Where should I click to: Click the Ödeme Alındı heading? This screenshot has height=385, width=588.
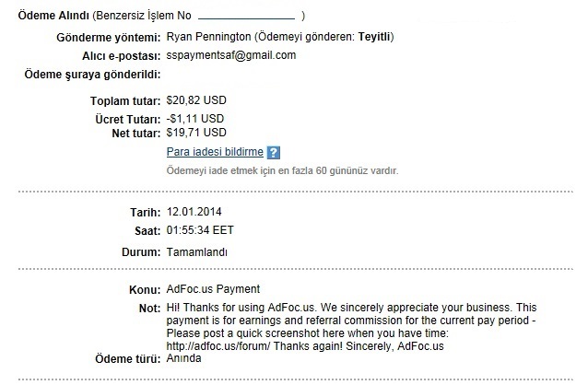point(53,16)
